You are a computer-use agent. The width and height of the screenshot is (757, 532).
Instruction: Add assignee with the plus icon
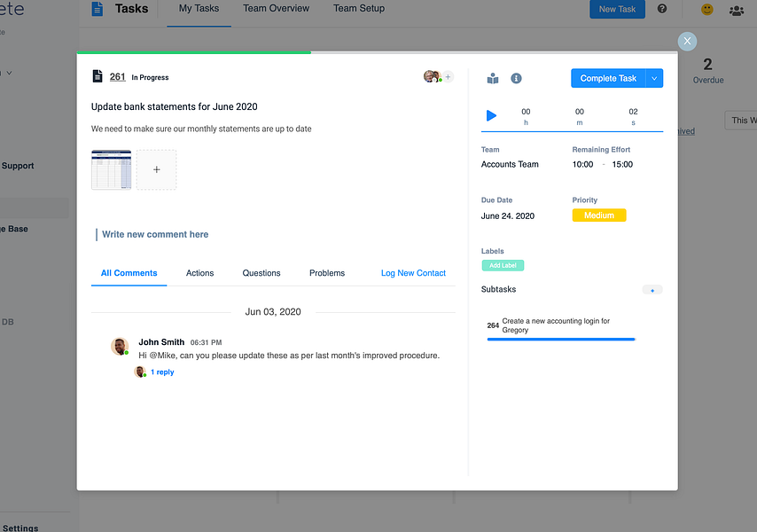448,77
